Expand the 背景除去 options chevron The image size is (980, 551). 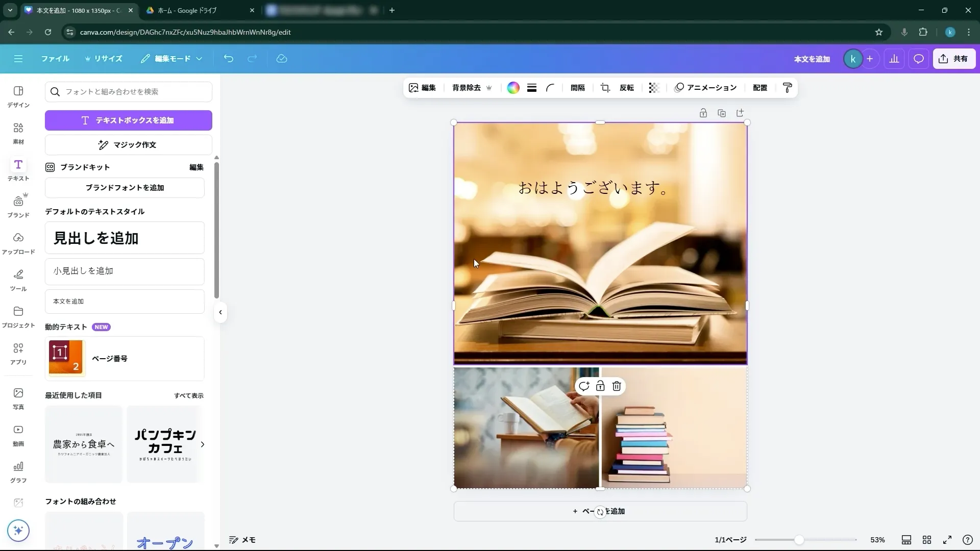[x=489, y=88]
